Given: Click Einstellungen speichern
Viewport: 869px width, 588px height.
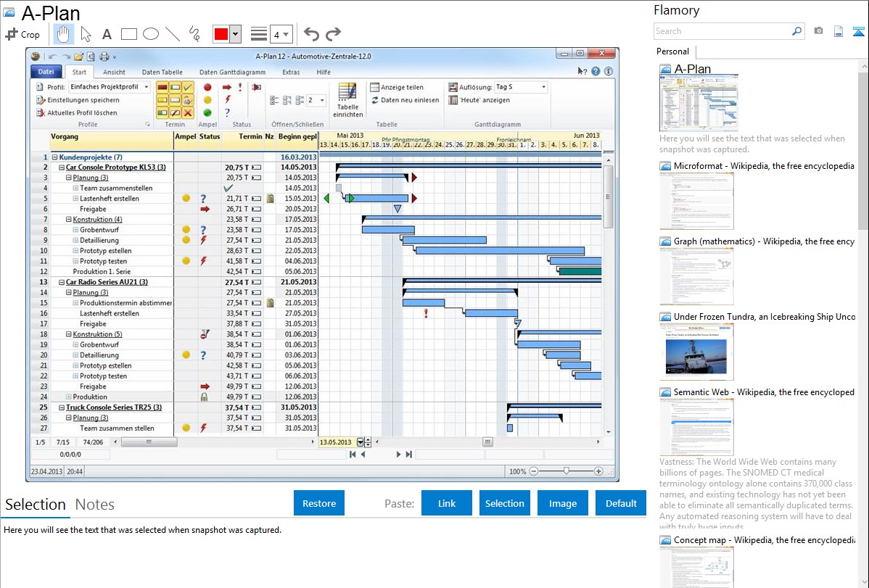Looking at the screenshot, I should pyautogui.click(x=78, y=100).
